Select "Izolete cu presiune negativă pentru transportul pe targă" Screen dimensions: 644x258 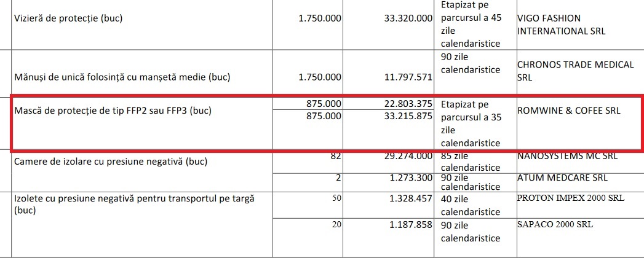pyautogui.click(x=135, y=198)
